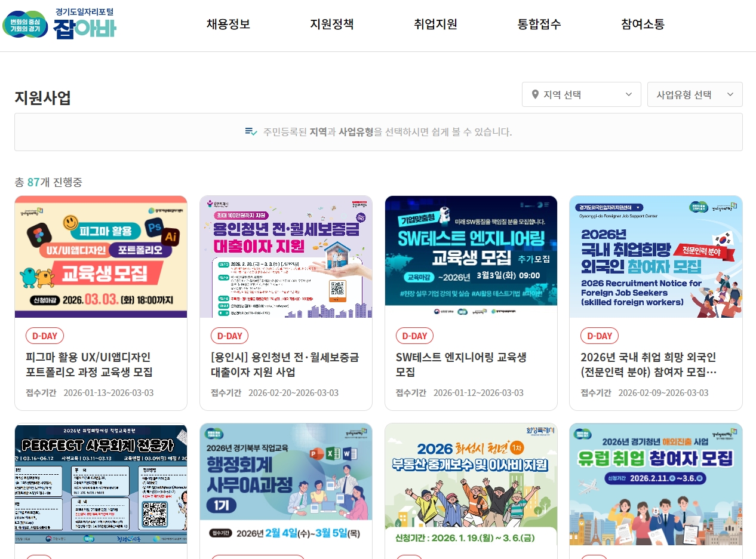The image size is (756, 559).
Task: Open the 채용정보 menu
Action: coord(228,24)
